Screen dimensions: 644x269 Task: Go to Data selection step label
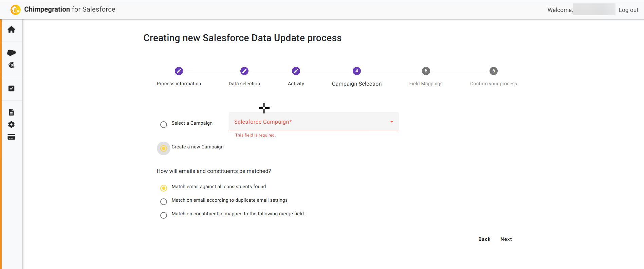[244, 84]
